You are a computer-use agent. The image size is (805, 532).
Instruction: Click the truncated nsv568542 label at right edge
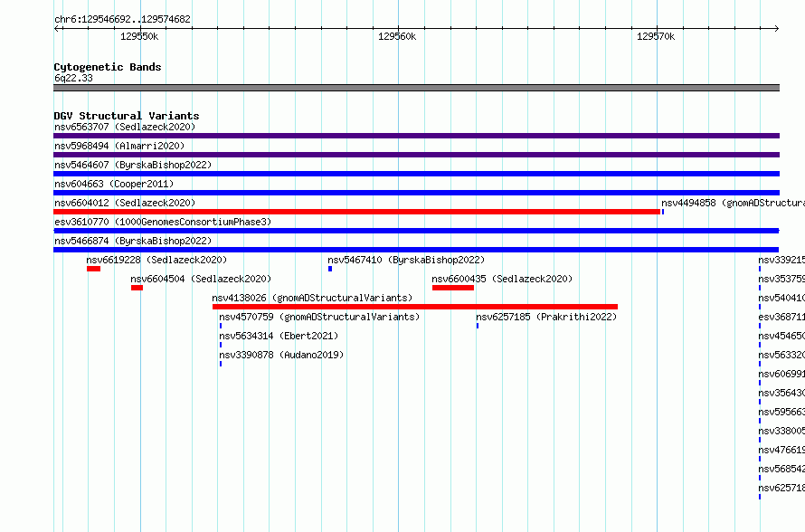pos(781,469)
